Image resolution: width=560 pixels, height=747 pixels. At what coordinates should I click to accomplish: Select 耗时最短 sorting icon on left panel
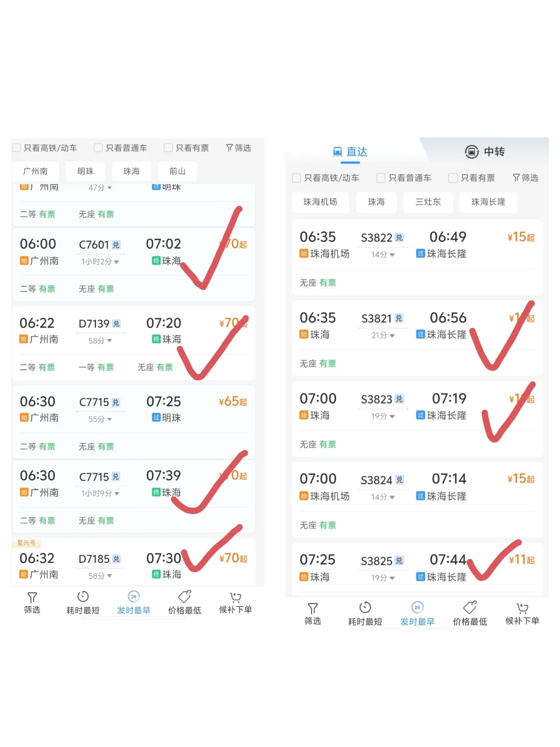click(82, 602)
